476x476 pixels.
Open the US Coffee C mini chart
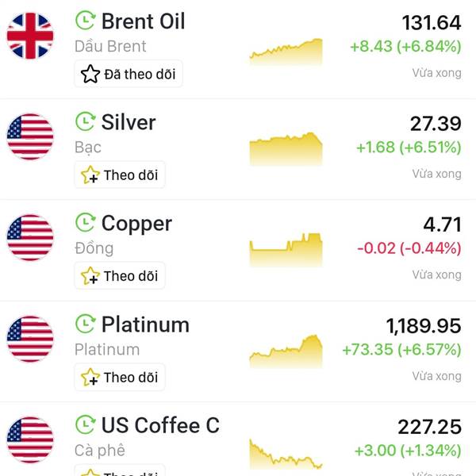point(286,455)
